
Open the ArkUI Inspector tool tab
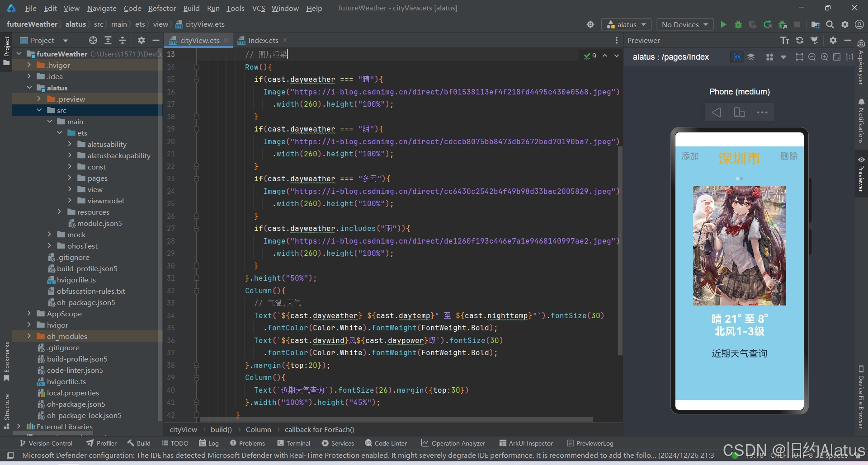[x=526, y=443]
